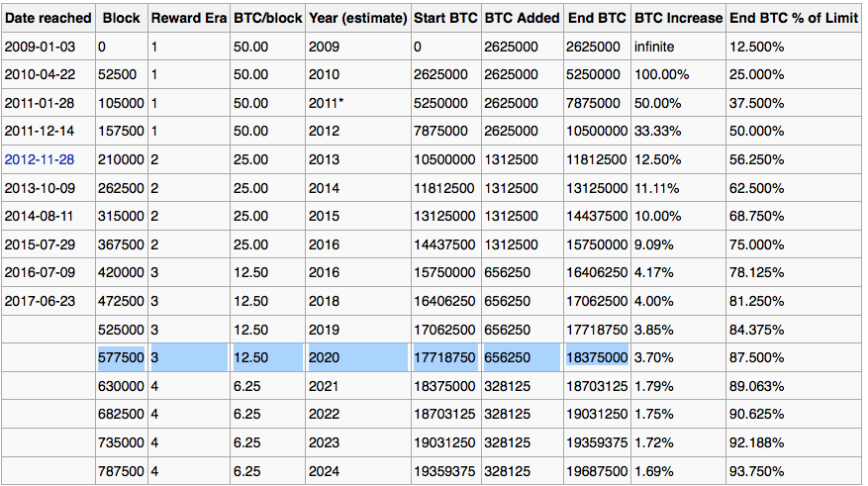Screen dimensions: 868x486
Task: Select the BTC Increase column header
Action: point(678,18)
